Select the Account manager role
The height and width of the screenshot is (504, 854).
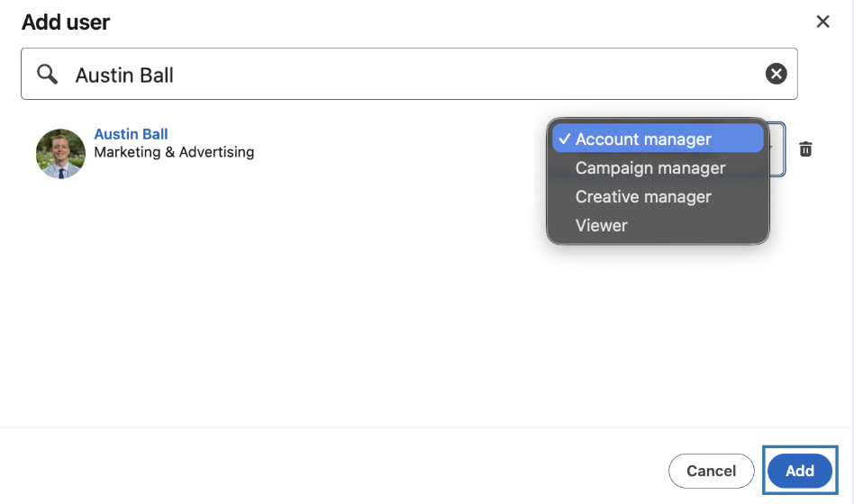643,139
